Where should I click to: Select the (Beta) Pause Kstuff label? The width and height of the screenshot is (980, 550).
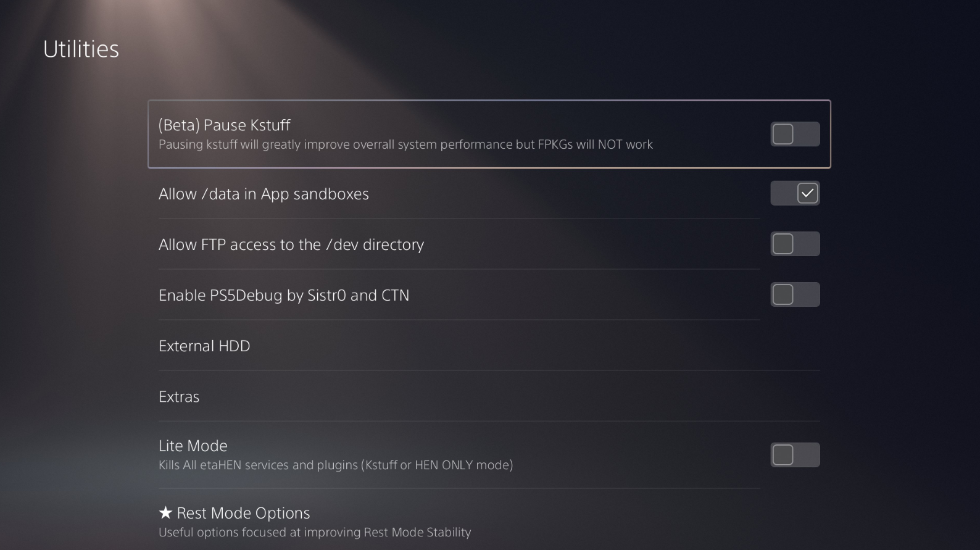tap(224, 125)
